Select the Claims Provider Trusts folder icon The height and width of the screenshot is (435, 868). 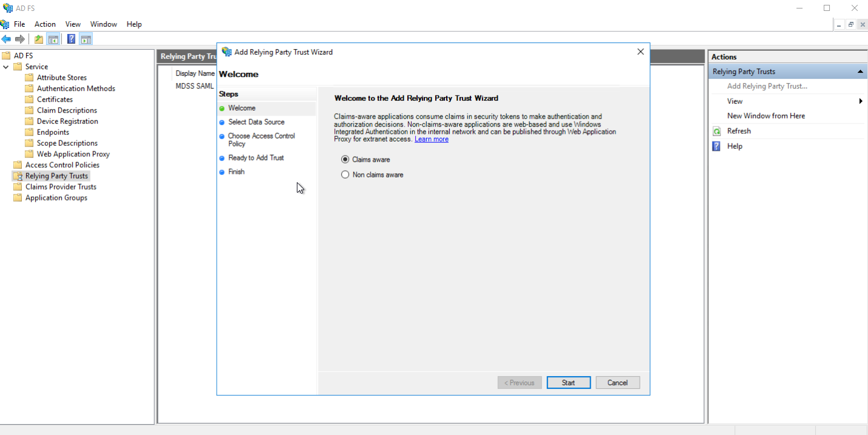tap(18, 187)
